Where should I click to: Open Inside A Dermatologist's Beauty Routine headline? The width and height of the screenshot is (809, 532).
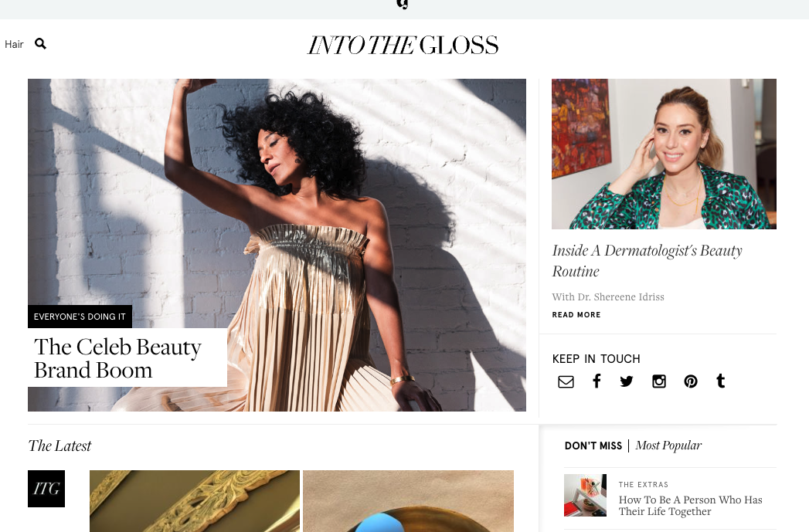click(x=647, y=261)
